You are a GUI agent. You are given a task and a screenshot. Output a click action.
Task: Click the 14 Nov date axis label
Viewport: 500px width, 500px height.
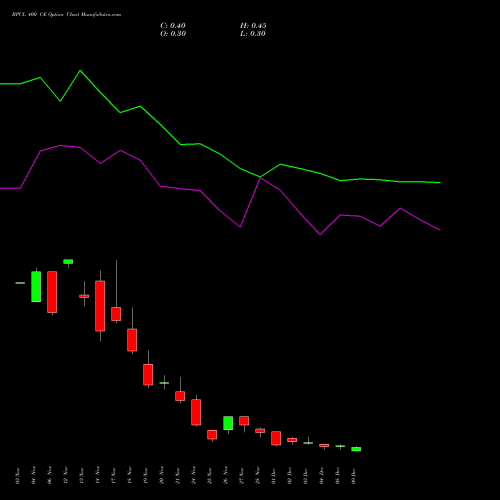coord(97,475)
